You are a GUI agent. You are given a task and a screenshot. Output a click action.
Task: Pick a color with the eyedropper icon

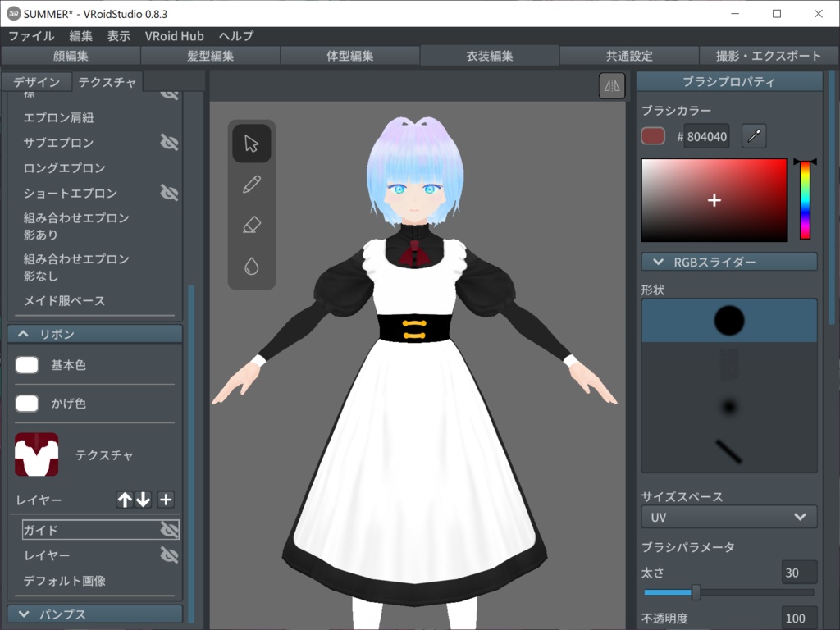click(x=754, y=135)
